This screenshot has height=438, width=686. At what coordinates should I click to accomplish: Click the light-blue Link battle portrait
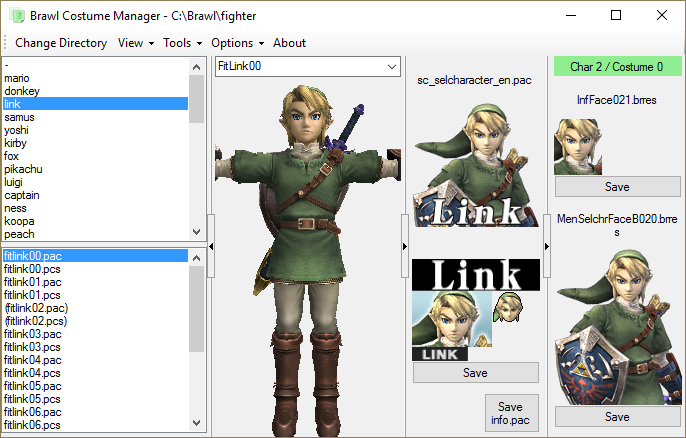click(x=452, y=319)
